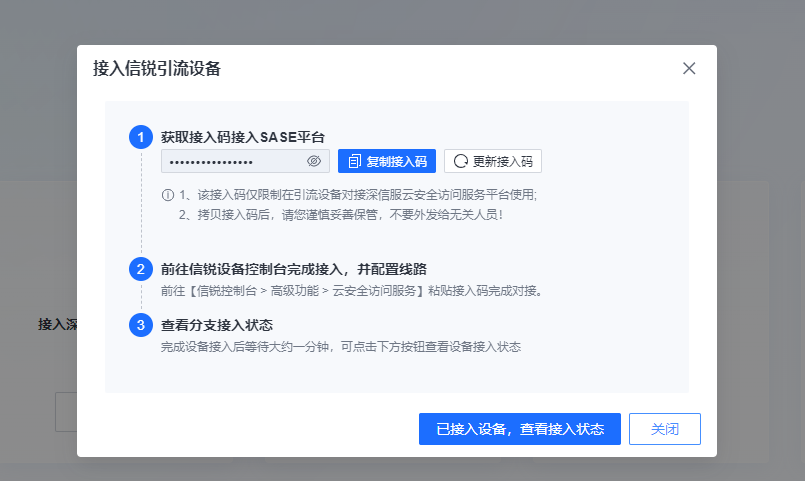Click path text 信锐控制台 > 高级功能 > 云安全访问服务
The image size is (805, 481).
click(x=306, y=291)
